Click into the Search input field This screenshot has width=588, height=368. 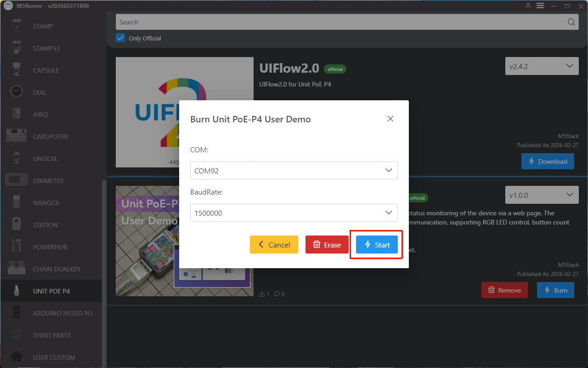point(340,22)
